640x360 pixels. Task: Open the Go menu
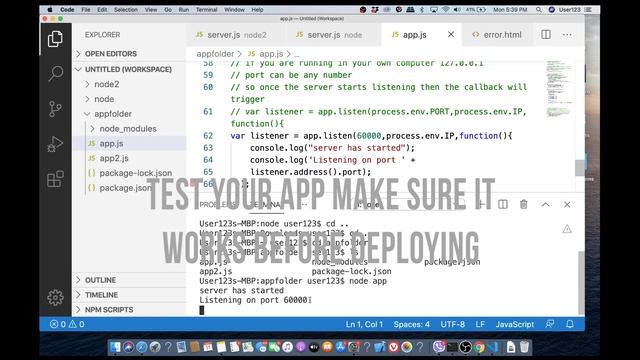(x=168, y=9)
